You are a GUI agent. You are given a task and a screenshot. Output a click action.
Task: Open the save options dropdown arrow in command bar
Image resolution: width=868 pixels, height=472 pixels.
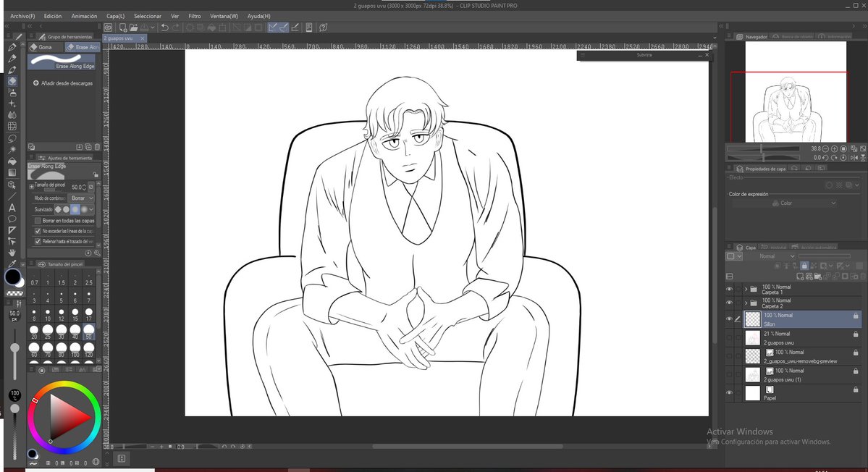pyautogui.click(x=152, y=27)
